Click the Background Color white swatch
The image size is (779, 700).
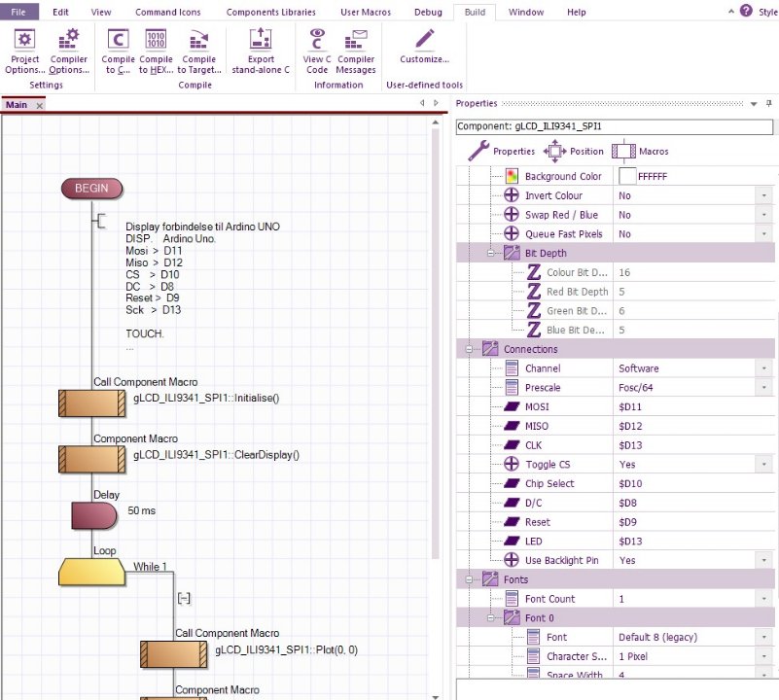click(x=627, y=177)
